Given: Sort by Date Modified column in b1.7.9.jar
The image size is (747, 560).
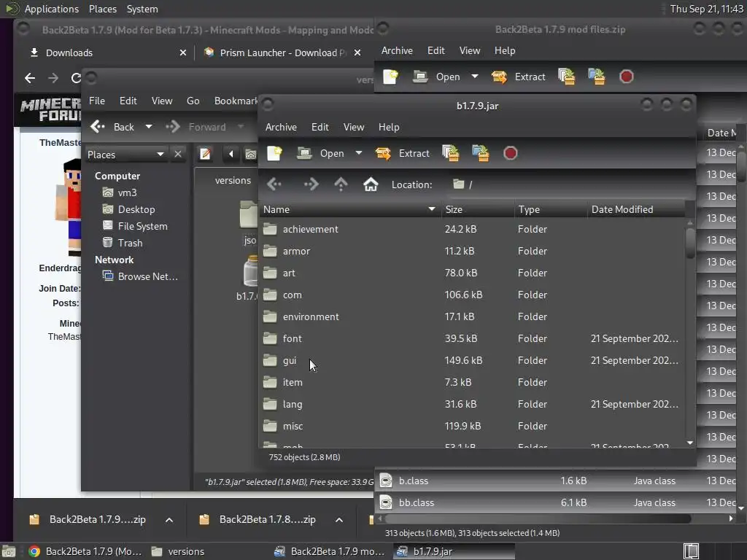Looking at the screenshot, I should tap(636, 209).
